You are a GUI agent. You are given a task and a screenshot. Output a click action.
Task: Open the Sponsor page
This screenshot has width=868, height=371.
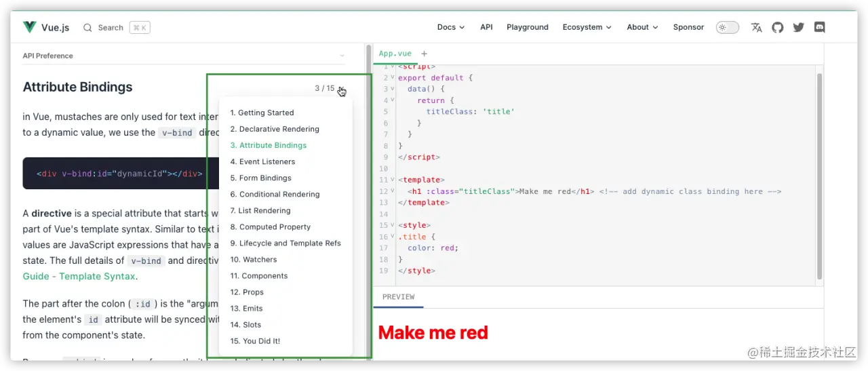(688, 27)
